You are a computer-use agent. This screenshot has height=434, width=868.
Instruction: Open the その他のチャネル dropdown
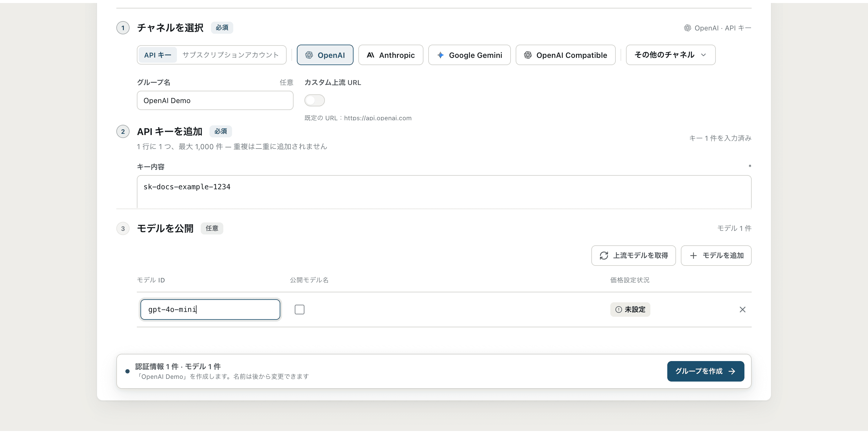click(x=671, y=55)
